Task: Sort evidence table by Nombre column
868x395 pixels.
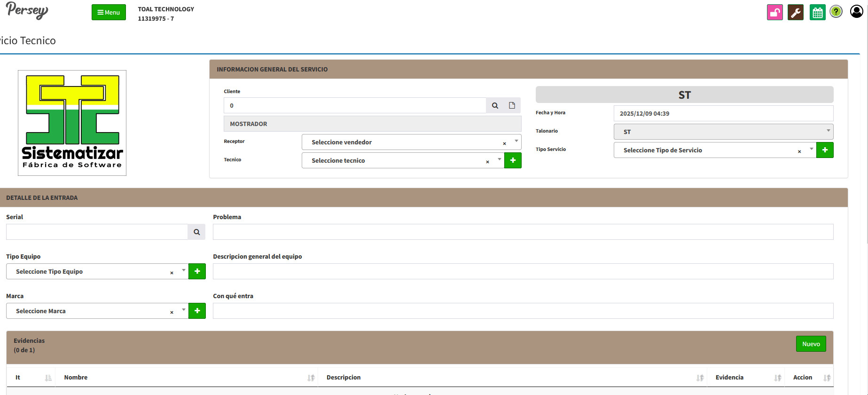Action: pos(186,378)
